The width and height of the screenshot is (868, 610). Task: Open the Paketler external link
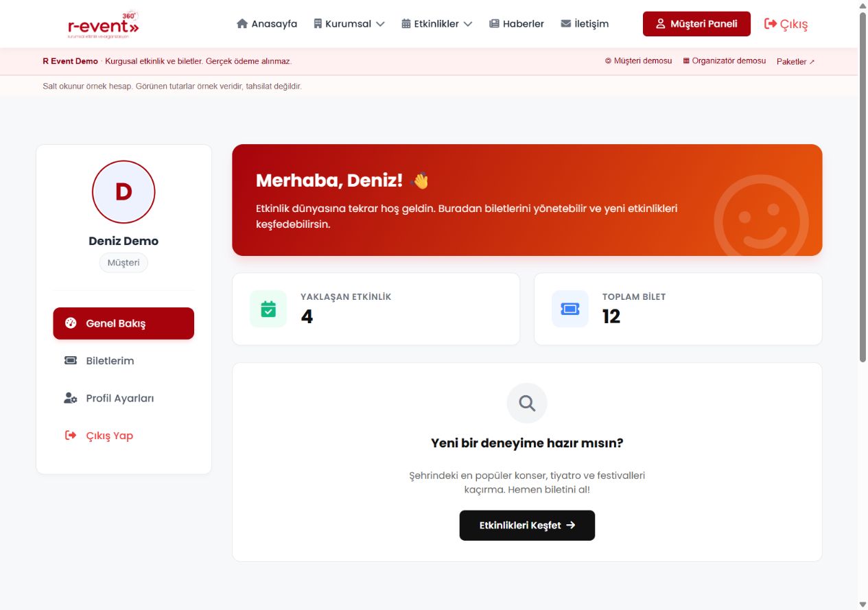click(796, 62)
